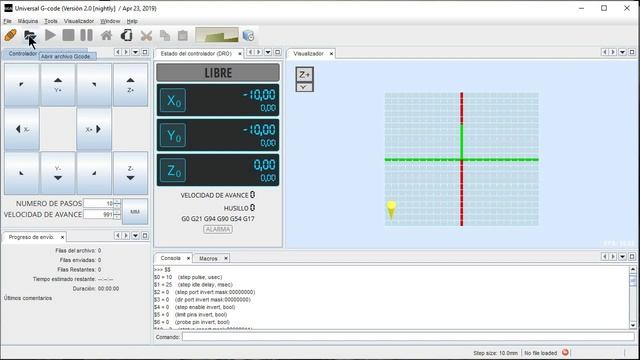The image size is (640, 360).
Task: Click the Comando input field
Action: [x=408, y=337]
